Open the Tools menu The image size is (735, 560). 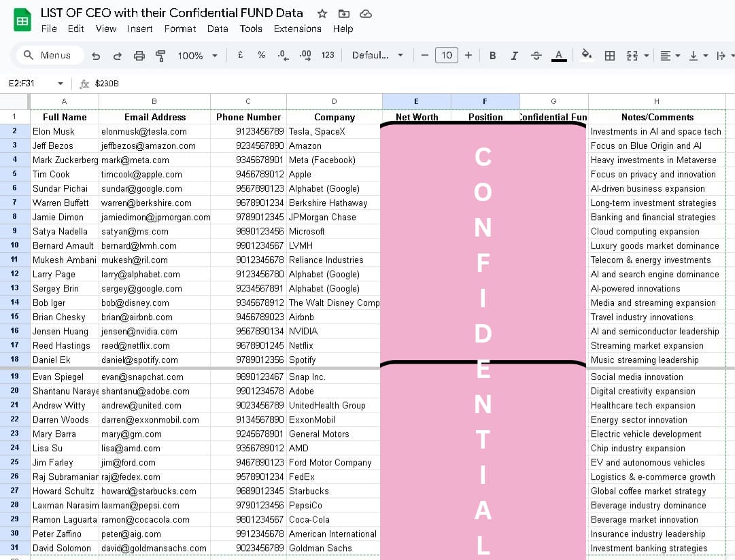click(x=251, y=29)
